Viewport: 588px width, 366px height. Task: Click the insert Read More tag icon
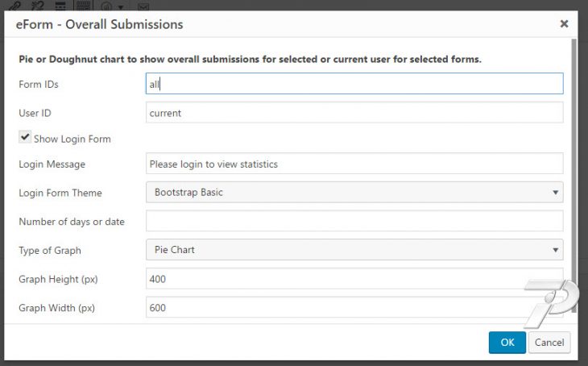coord(60,6)
